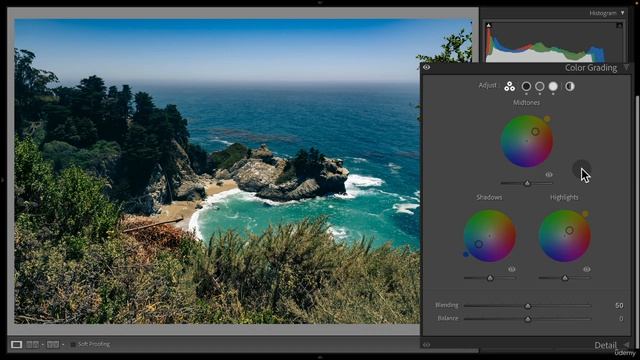
Task: Click the Midtones luminance slider thumb
Action: click(x=527, y=183)
